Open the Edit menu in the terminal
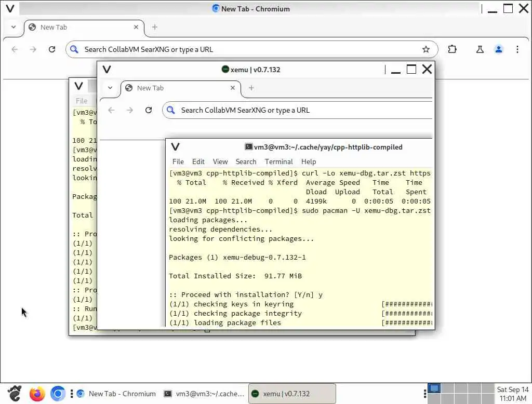The image size is (532, 404). 198,162
